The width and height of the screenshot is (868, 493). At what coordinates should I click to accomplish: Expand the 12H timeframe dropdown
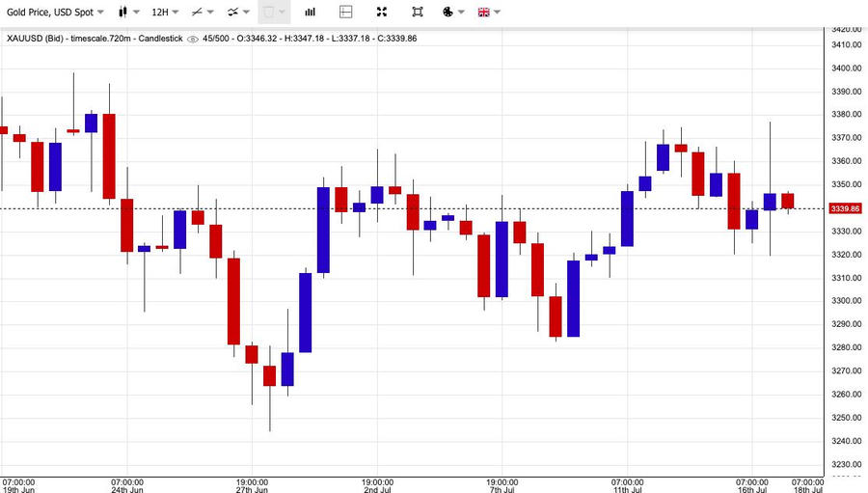click(165, 12)
